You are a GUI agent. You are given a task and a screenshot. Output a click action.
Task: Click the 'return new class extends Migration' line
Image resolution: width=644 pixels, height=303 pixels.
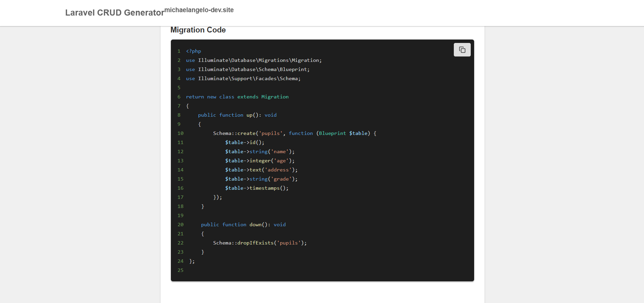pos(237,97)
